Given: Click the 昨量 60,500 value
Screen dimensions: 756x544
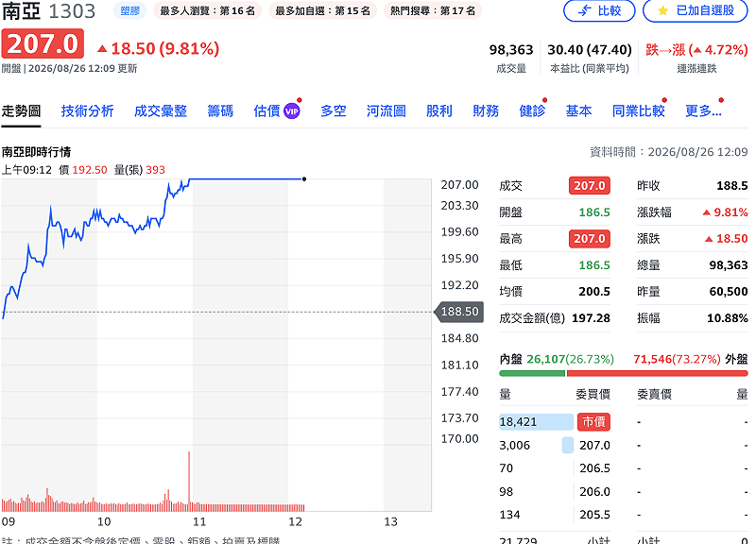Looking at the screenshot, I should coord(728,292).
